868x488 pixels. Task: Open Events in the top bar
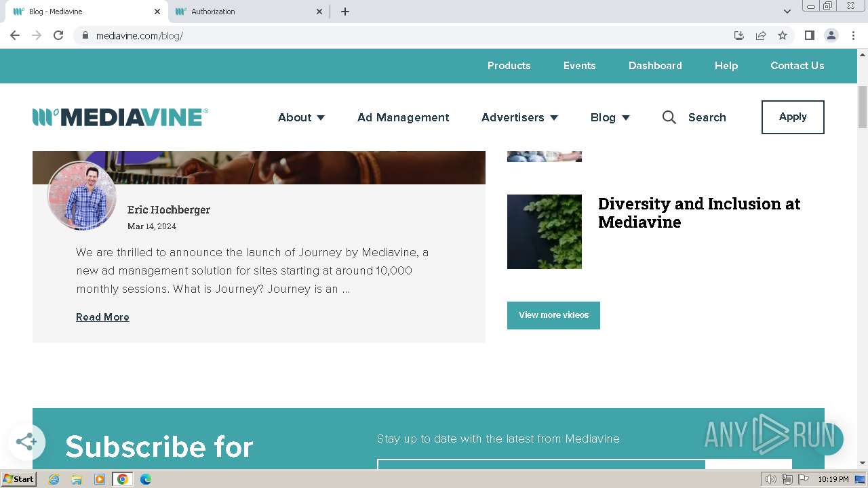point(579,66)
